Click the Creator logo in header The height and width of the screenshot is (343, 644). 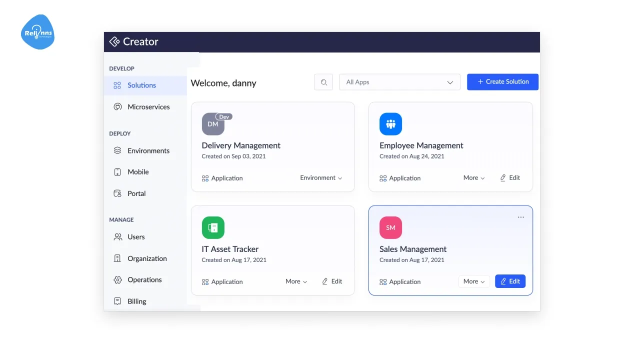tap(134, 42)
